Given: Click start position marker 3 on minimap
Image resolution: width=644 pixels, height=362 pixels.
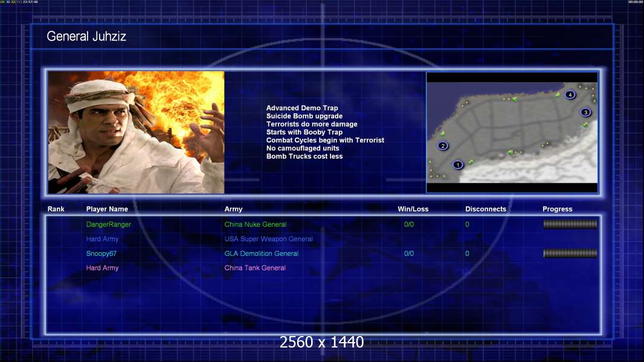Looking at the screenshot, I should [x=585, y=112].
